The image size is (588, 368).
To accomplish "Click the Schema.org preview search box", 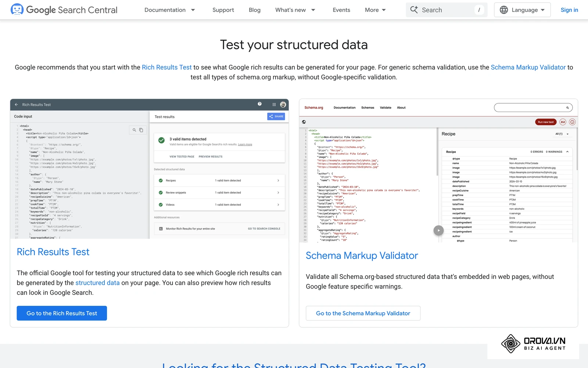I will (533, 108).
